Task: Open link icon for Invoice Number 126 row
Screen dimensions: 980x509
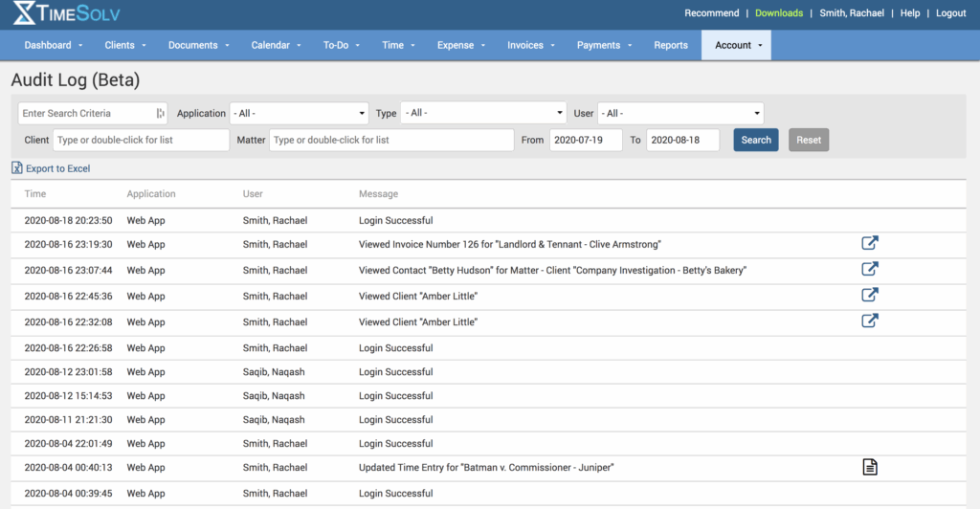Action: point(869,243)
